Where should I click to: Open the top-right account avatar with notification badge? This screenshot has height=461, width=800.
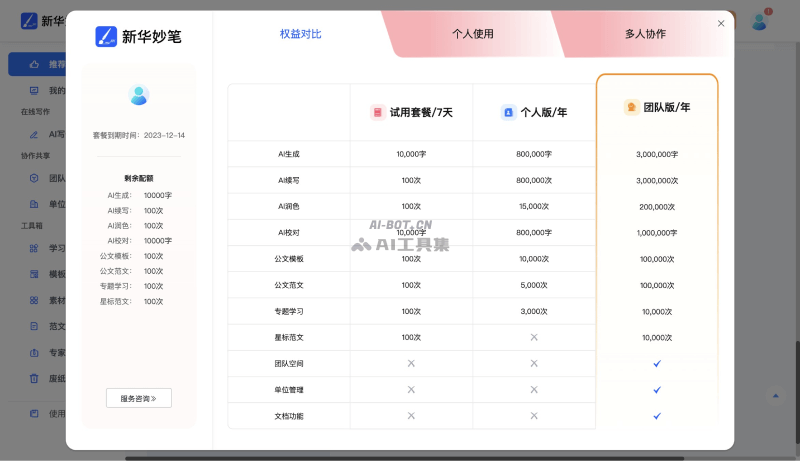(x=760, y=21)
